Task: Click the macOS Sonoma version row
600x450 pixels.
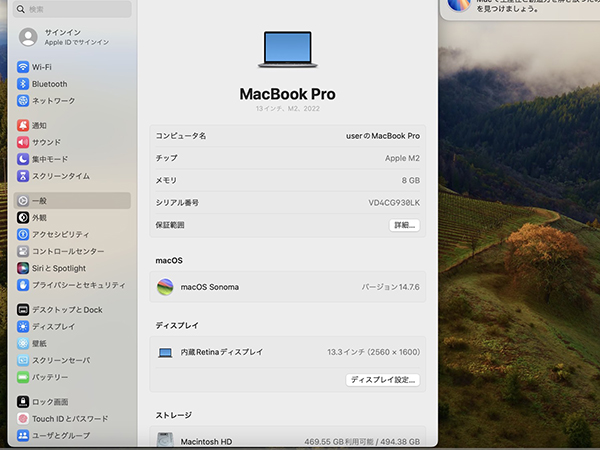Action: click(x=288, y=287)
